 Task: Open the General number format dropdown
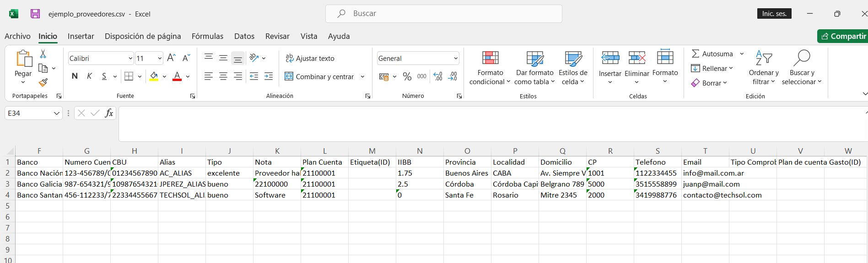[456, 58]
